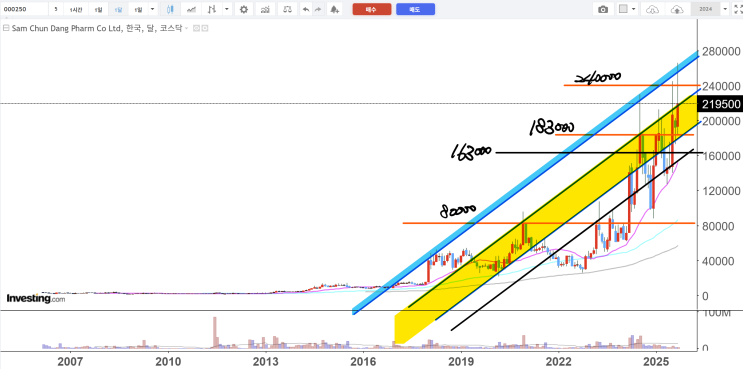Open chart settings gear icon

coord(244,9)
